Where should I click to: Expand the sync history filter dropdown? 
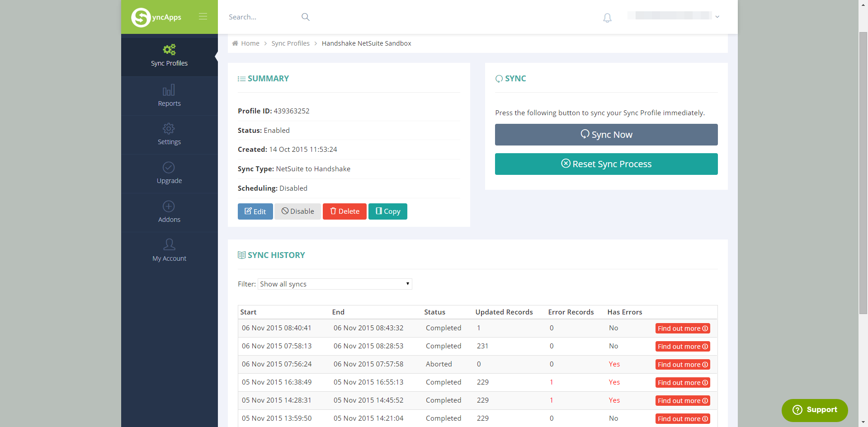[335, 284]
